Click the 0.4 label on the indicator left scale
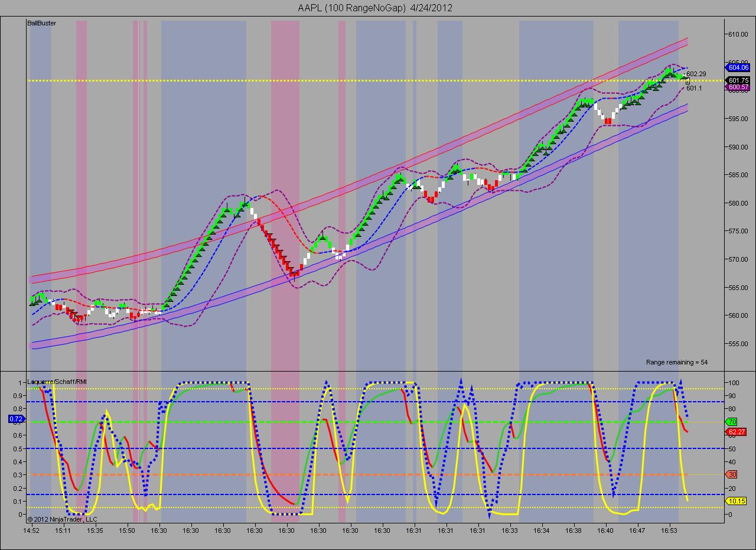 click(x=19, y=461)
